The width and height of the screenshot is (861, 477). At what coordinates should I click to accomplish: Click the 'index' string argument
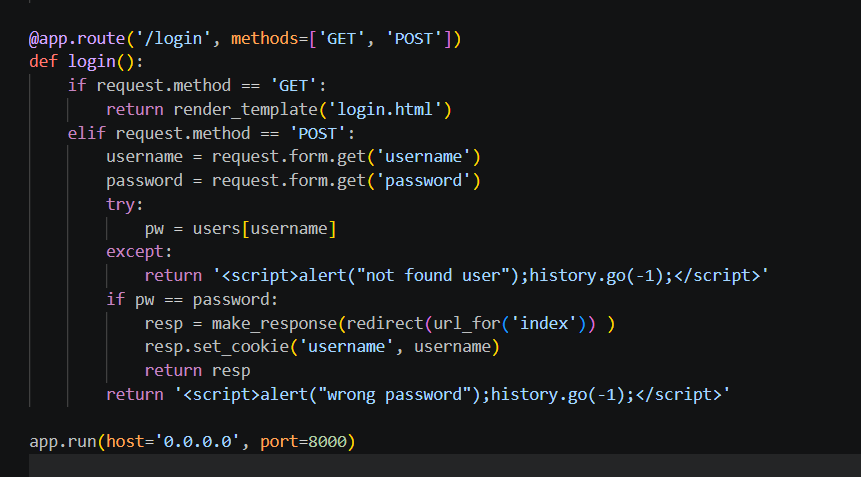coord(544,323)
